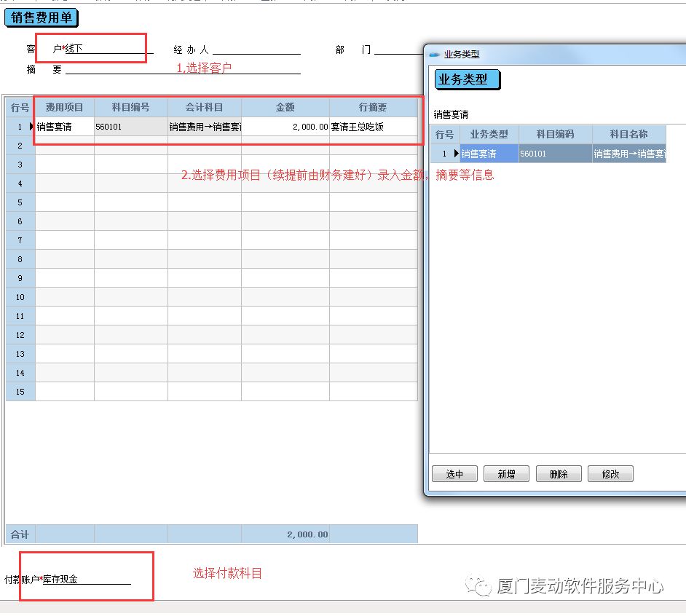Image resolution: width=686 pixels, height=616 pixels.
Task: Click the 费用项目 column header
Action: pos(65,107)
